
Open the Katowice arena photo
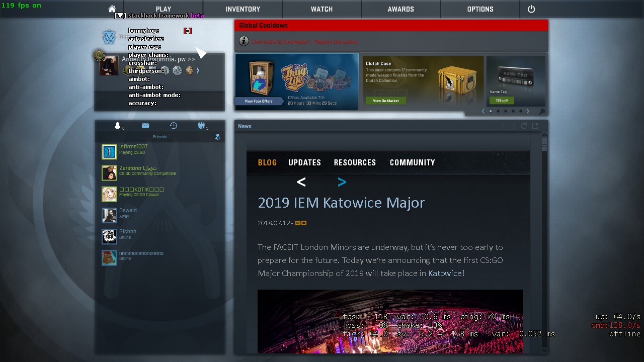pos(390,321)
